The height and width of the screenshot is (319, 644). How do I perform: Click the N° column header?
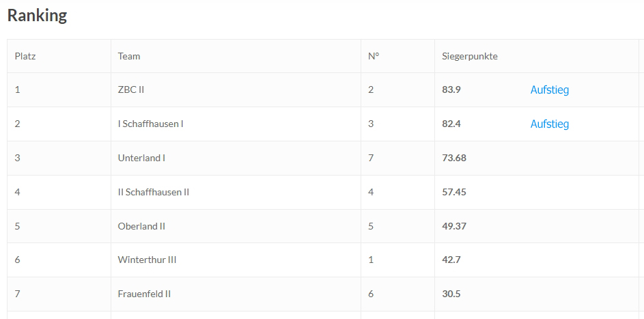coord(374,56)
